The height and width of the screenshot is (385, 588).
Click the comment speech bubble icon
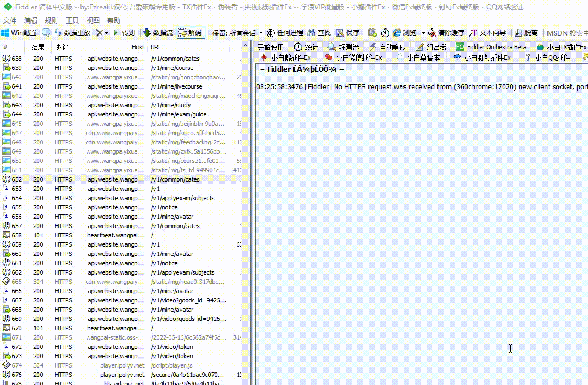46,33
